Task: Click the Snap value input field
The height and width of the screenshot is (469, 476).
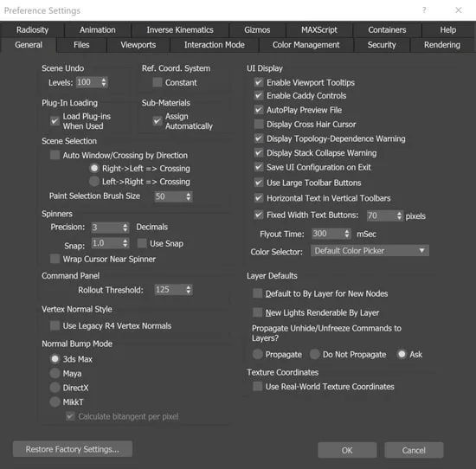Action: tap(106, 243)
